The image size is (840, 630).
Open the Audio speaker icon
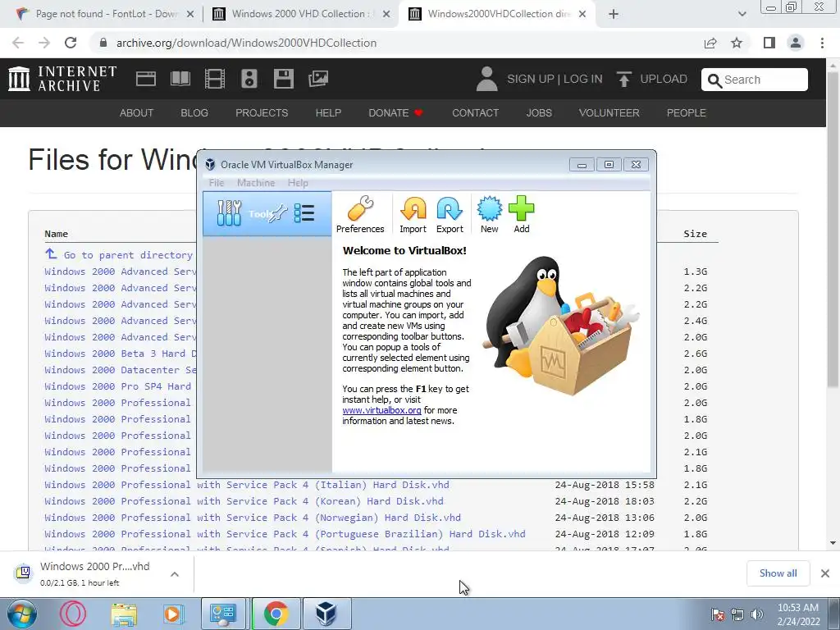(x=249, y=79)
